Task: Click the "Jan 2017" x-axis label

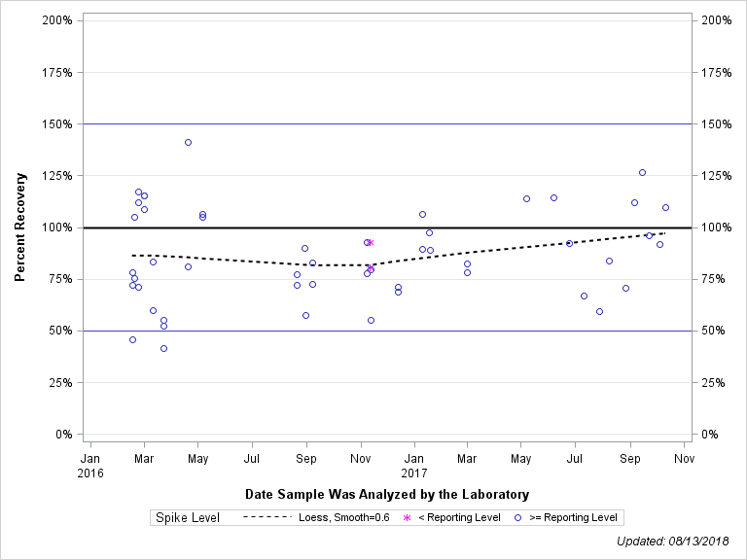Action: tap(414, 466)
